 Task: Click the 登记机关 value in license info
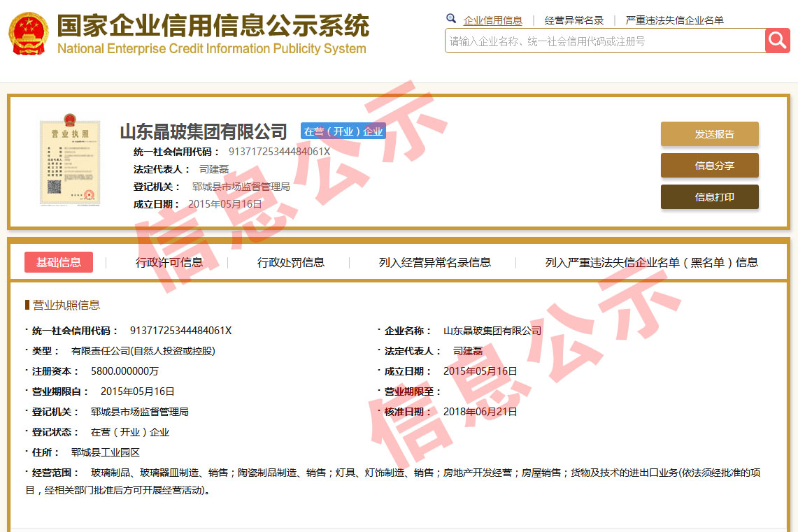tap(139, 412)
